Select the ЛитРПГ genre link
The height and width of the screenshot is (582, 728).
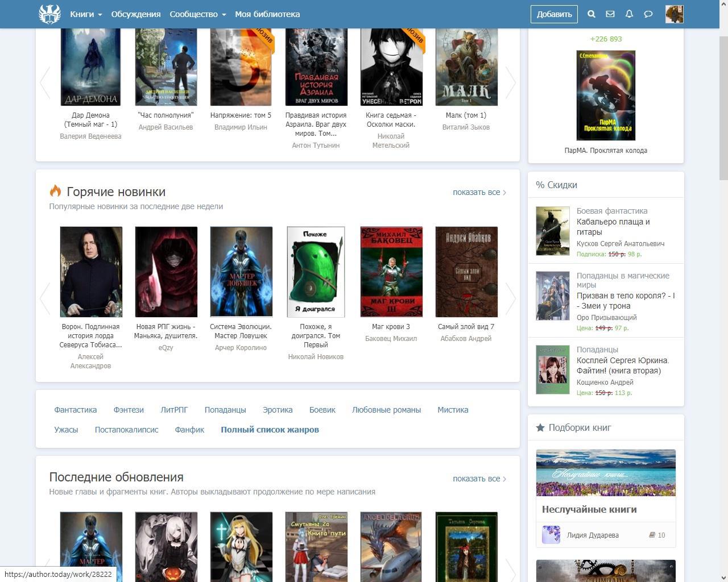[x=174, y=410]
